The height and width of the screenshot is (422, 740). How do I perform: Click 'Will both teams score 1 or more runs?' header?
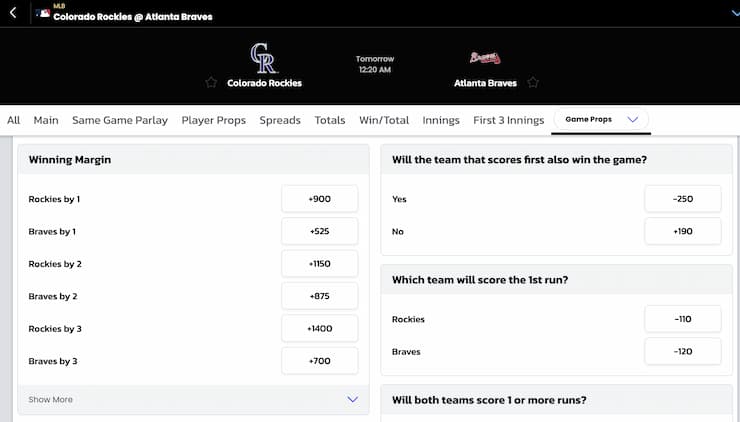point(556,400)
